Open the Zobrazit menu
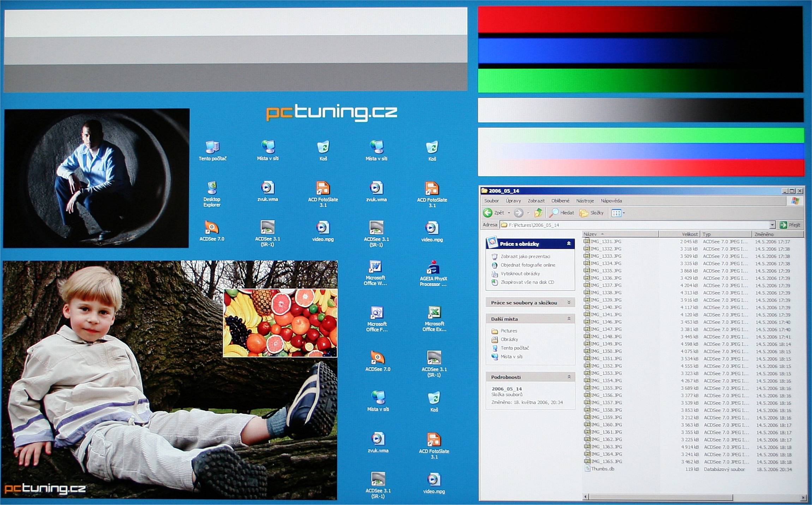This screenshot has height=505, width=812. tap(536, 201)
